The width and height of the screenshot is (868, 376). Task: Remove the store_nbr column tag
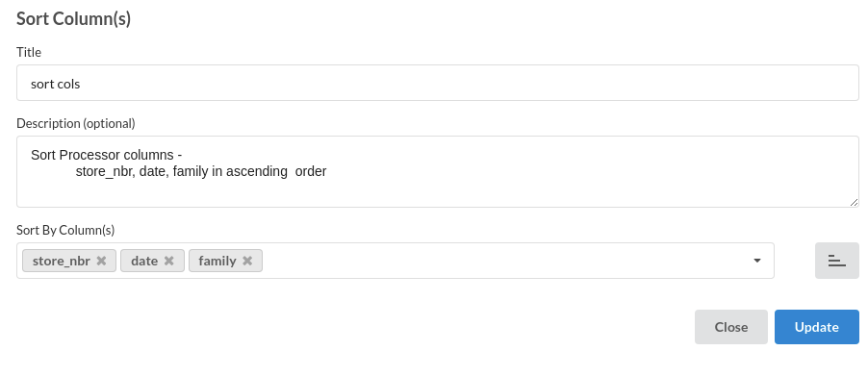(x=101, y=261)
